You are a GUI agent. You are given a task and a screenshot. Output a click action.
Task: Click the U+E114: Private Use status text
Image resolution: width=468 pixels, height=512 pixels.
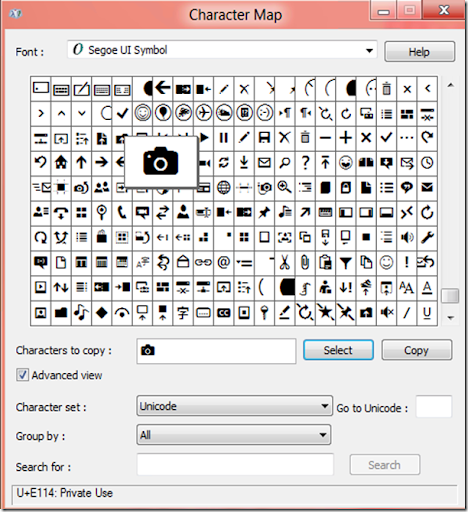coord(65,493)
